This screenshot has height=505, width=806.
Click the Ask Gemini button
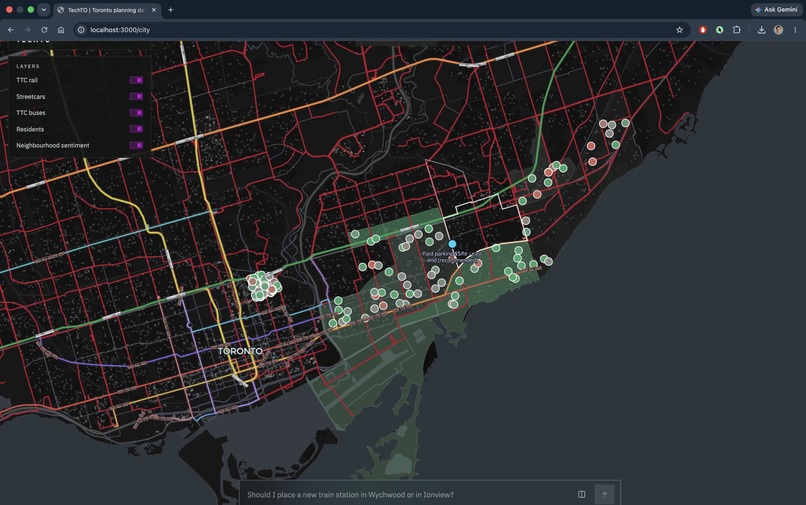coord(776,9)
